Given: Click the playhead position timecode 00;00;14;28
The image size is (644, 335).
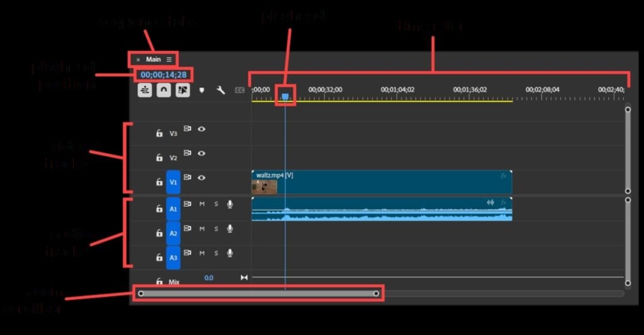Looking at the screenshot, I should [164, 75].
